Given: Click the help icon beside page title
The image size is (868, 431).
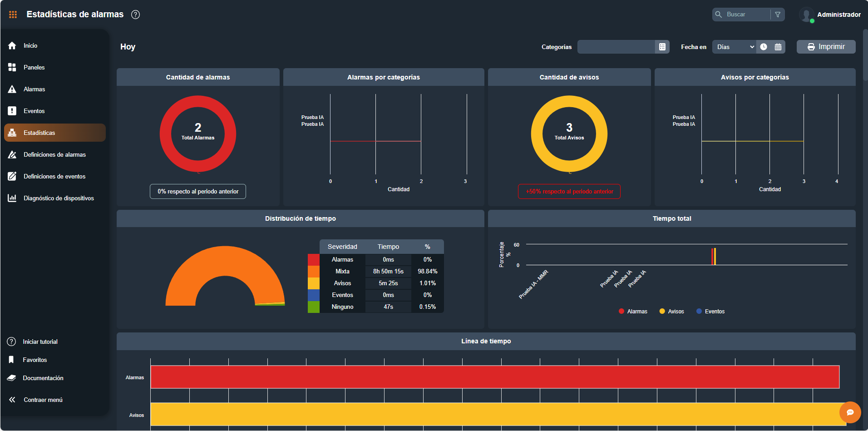Looking at the screenshot, I should (x=135, y=15).
